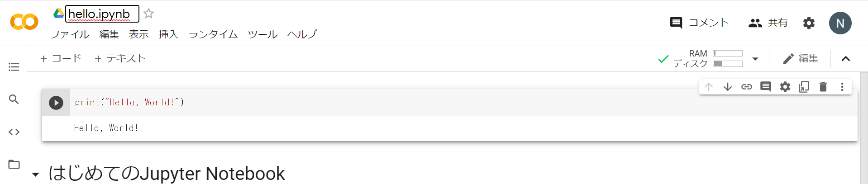Viewport: 868px width, 184px height.
Task: Add comment to cell icon
Action: tap(766, 87)
